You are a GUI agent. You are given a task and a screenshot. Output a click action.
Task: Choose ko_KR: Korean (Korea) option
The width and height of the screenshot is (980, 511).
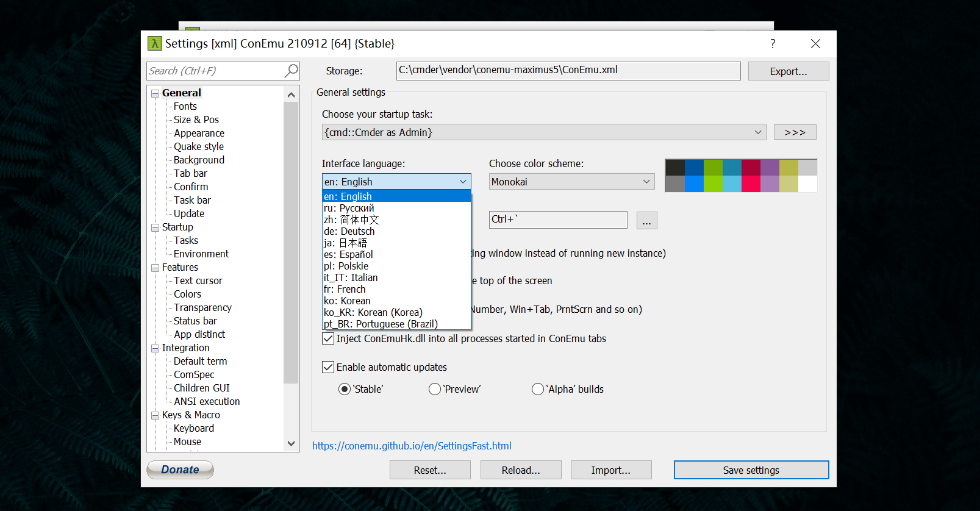(x=396, y=312)
